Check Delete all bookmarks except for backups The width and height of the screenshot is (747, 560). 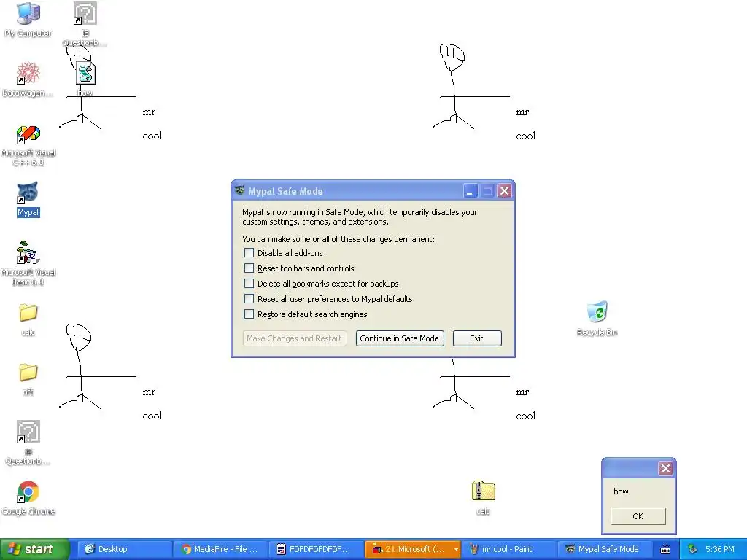coord(249,284)
